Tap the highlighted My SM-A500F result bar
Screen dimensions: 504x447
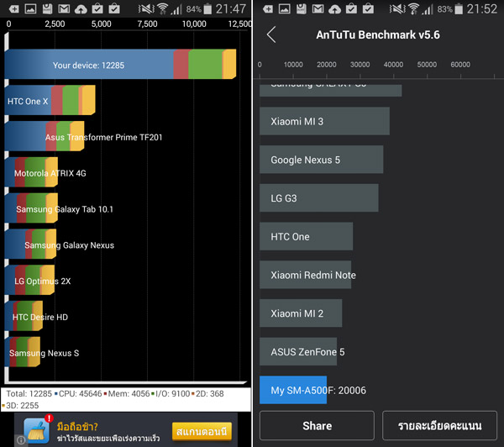pyautogui.click(x=293, y=390)
